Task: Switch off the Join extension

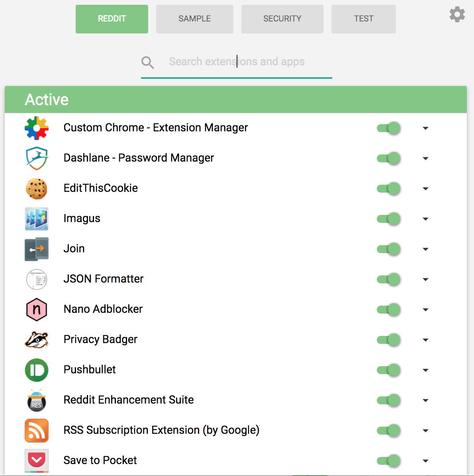Action: coord(388,249)
